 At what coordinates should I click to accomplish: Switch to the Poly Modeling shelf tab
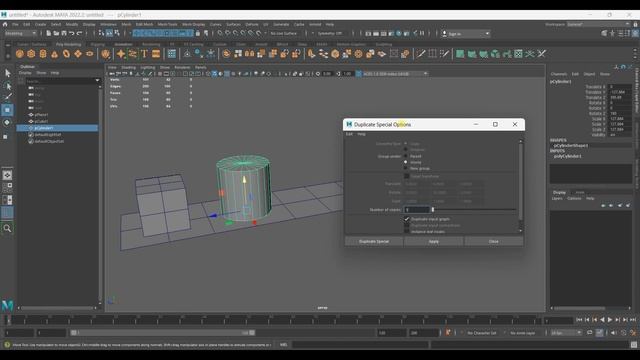[x=69, y=44]
